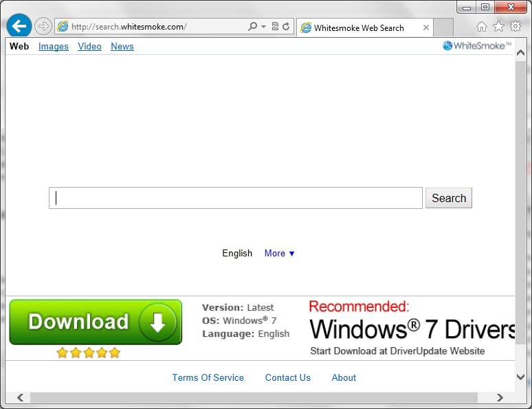532x409 pixels.
Task: Click the Internet Explorer icon in the address bar
Action: click(63, 27)
